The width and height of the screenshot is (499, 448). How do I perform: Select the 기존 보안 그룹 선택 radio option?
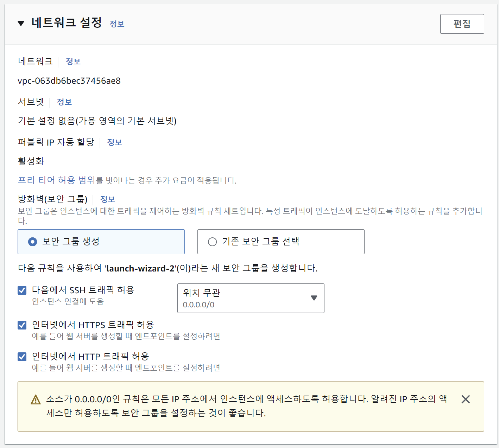tap(281, 242)
